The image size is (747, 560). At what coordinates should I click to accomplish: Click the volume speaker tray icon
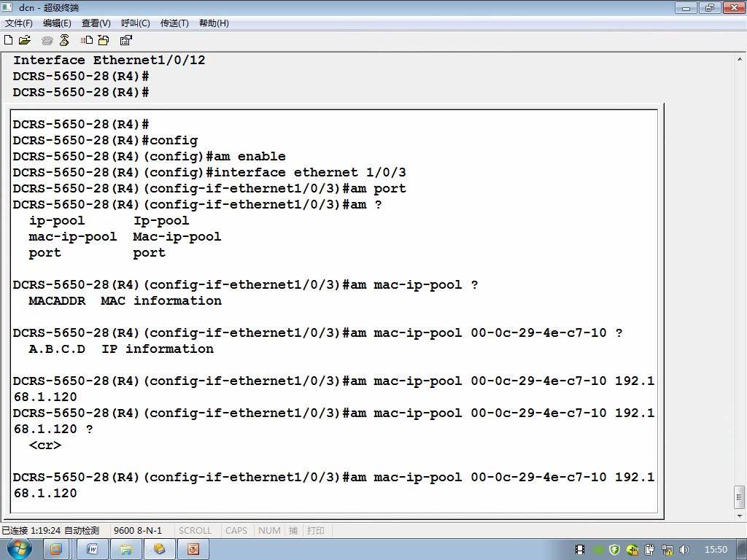click(x=684, y=550)
